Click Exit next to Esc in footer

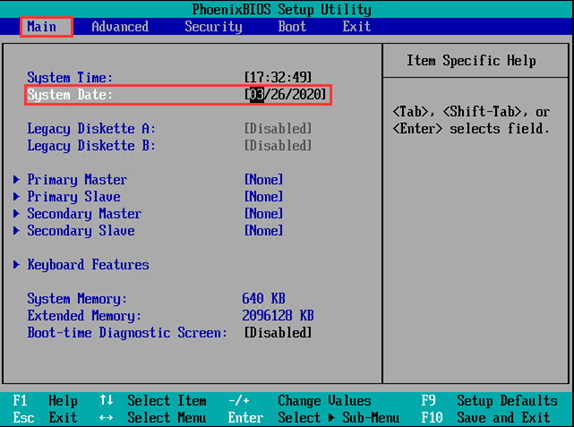(x=63, y=418)
